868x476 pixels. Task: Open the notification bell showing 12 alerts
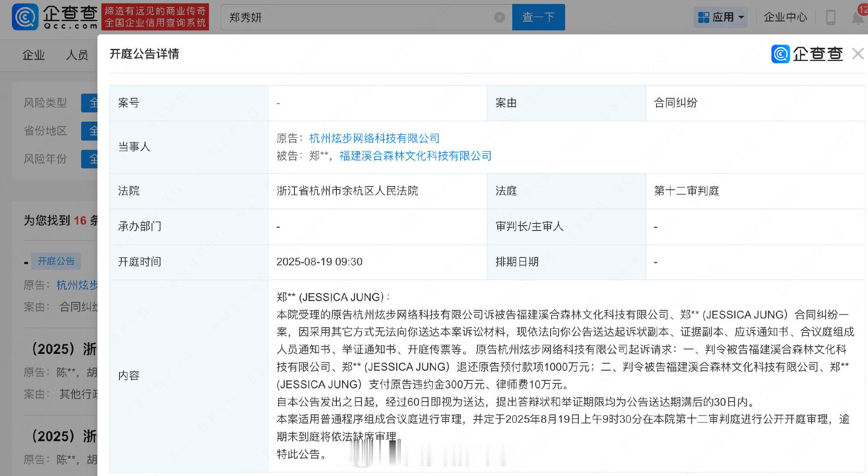(857, 18)
